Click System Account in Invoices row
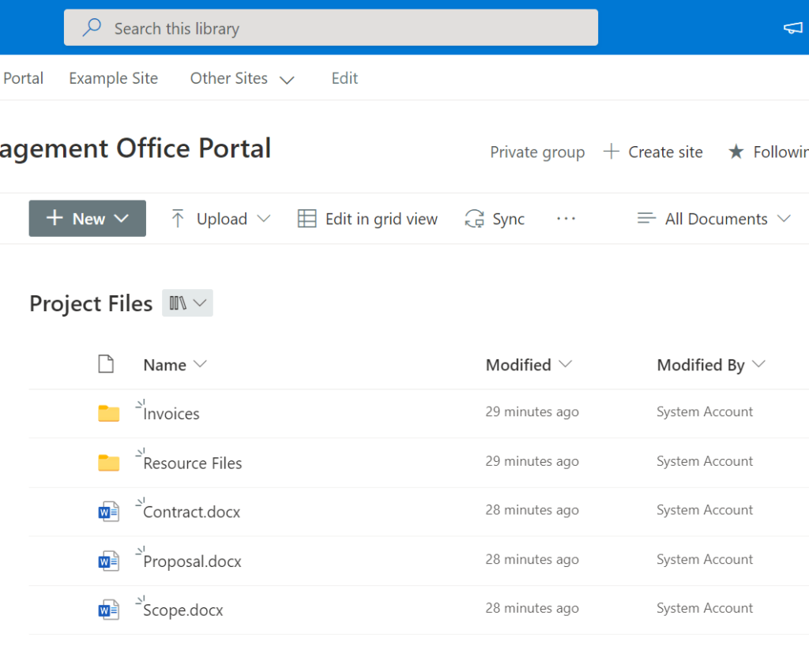 [x=705, y=411]
